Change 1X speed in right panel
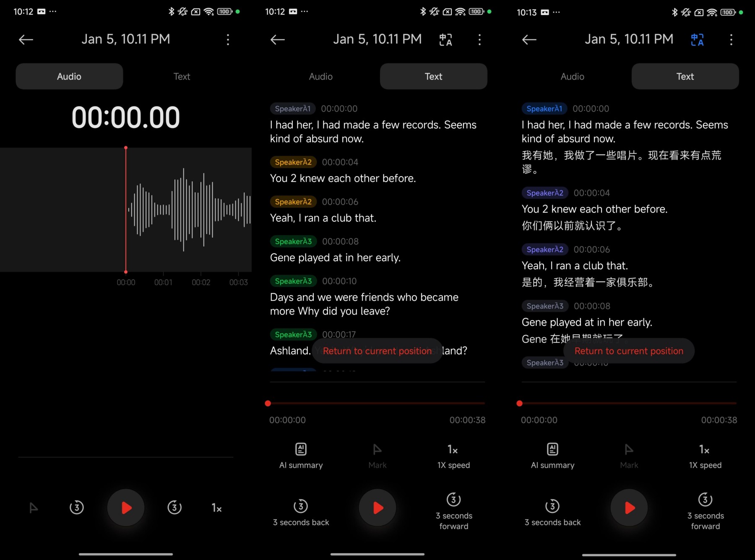755x560 pixels. [705, 456]
